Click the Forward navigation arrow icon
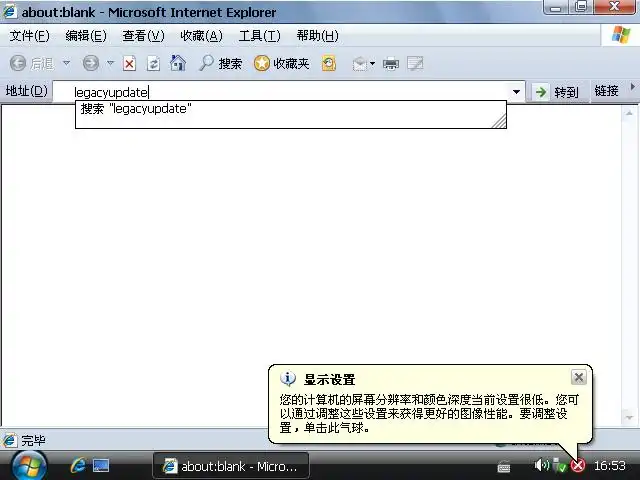This screenshot has width=640, height=480. [91, 63]
